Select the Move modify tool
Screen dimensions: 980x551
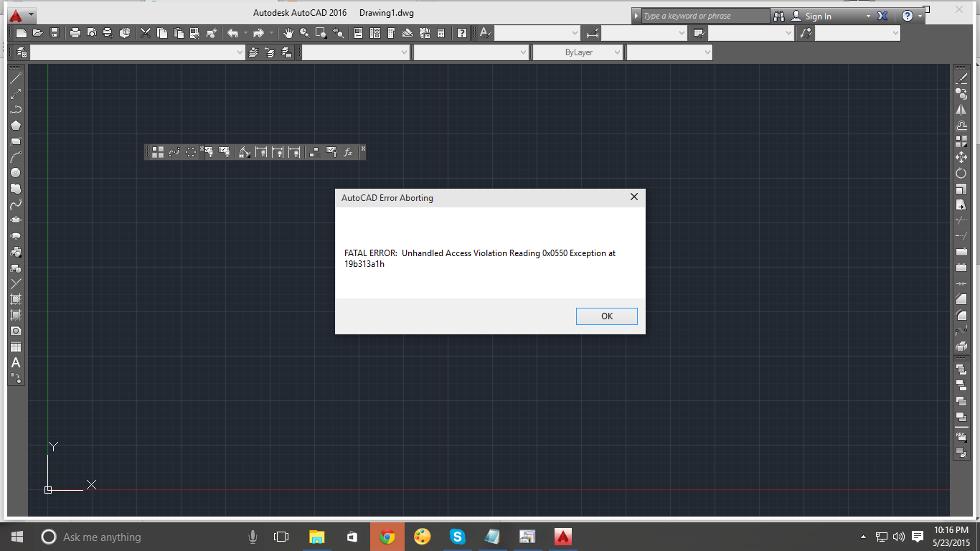[961, 157]
